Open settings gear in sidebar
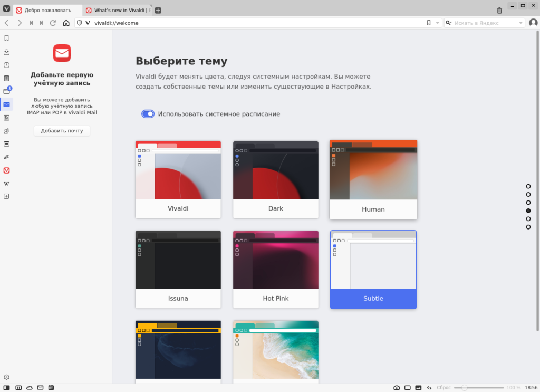540x392 pixels. tap(6, 377)
